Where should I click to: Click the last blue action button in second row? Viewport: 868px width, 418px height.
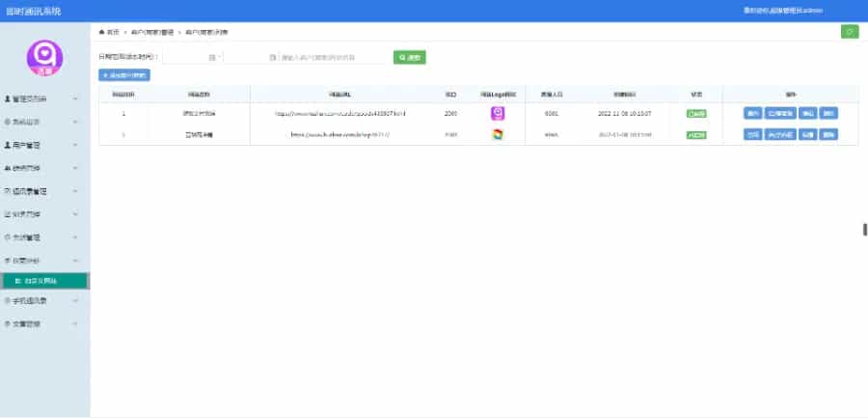(x=829, y=134)
